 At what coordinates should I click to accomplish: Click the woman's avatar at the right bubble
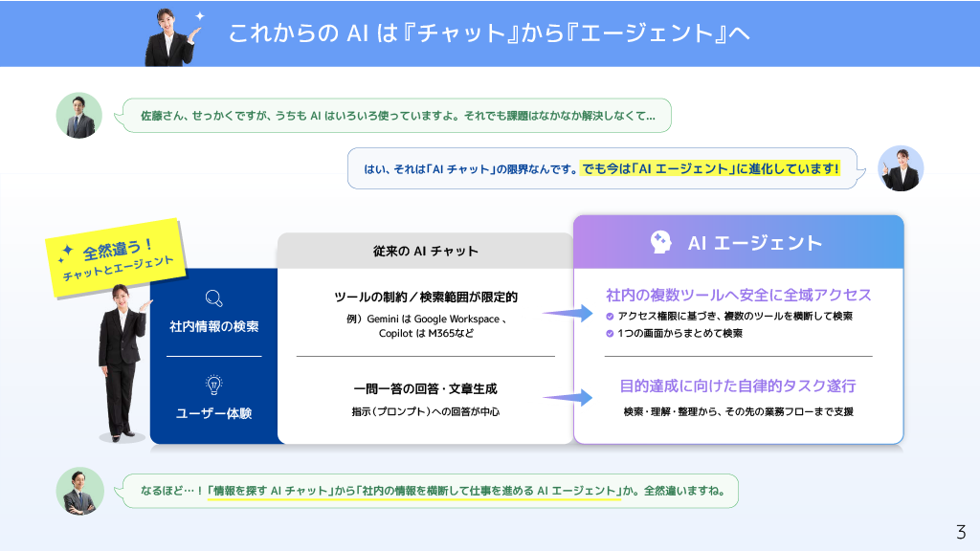click(x=901, y=168)
